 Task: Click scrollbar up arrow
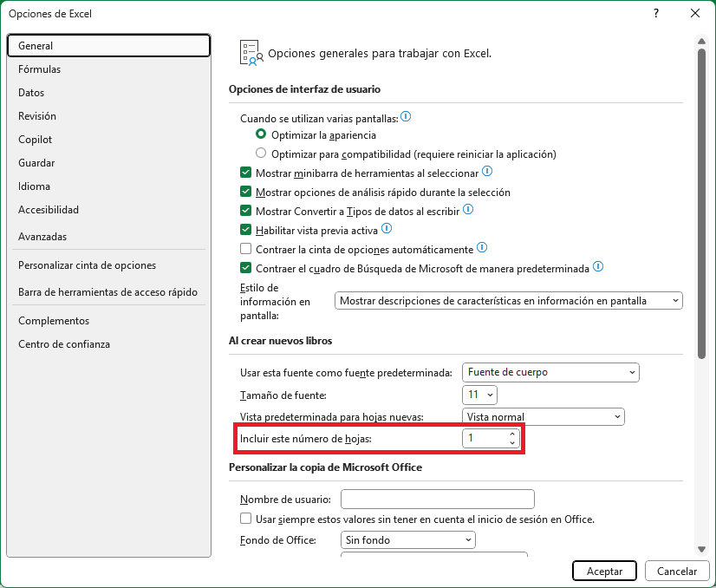[702, 42]
